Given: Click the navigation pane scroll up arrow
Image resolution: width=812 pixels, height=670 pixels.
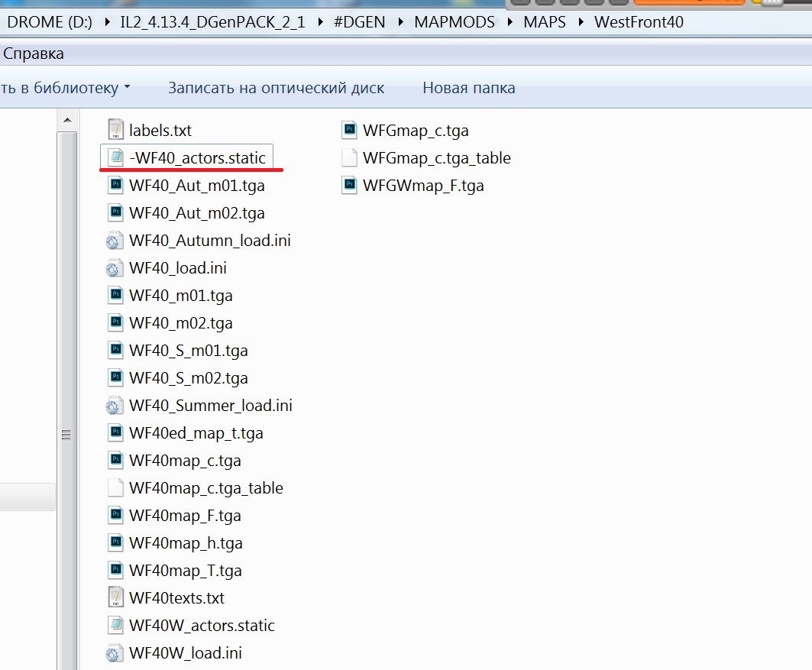Looking at the screenshot, I should pyautogui.click(x=67, y=120).
